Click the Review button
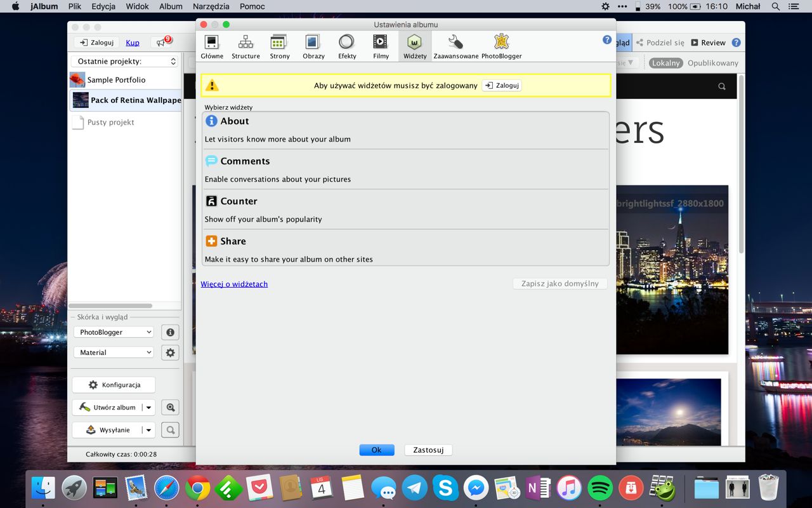This screenshot has height=508, width=812. click(708, 43)
